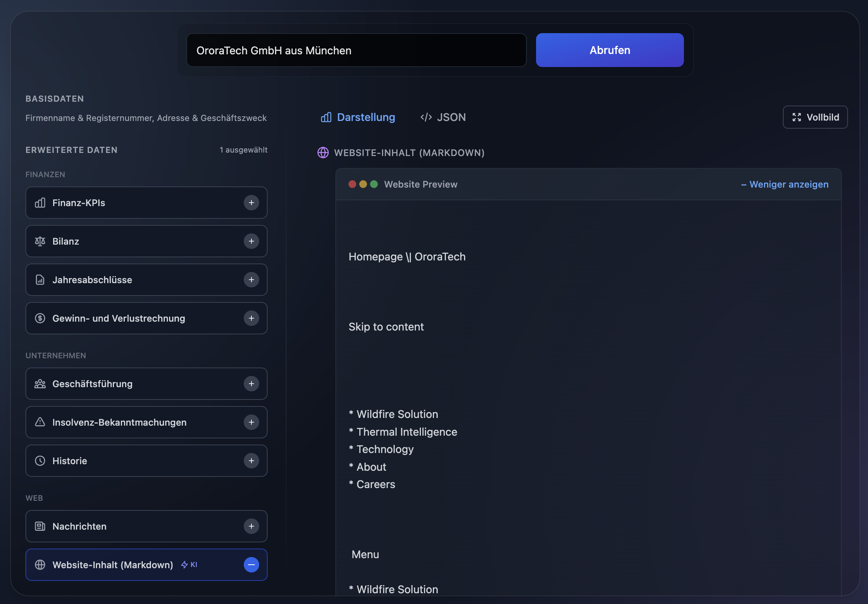This screenshot has width=868, height=604.
Task: Select the Website-Inhalt (Markdown) label
Action: (113, 565)
